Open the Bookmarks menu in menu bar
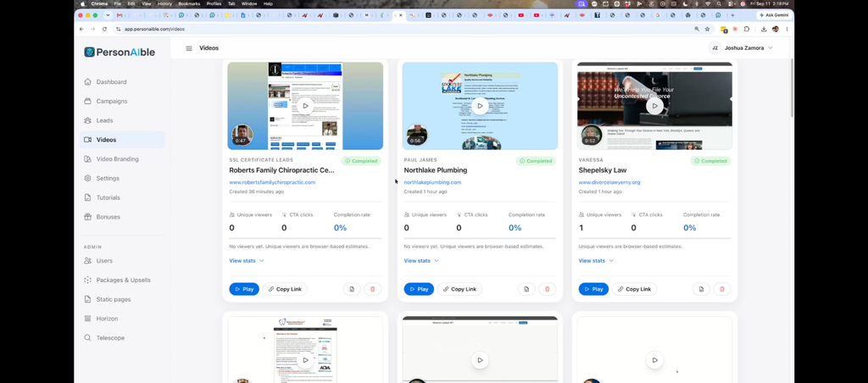 pos(189,3)
